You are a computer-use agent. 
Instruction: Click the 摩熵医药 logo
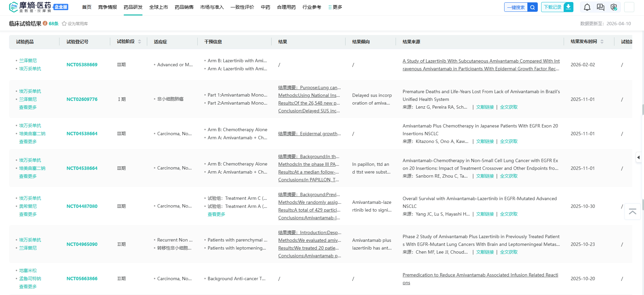30,7
